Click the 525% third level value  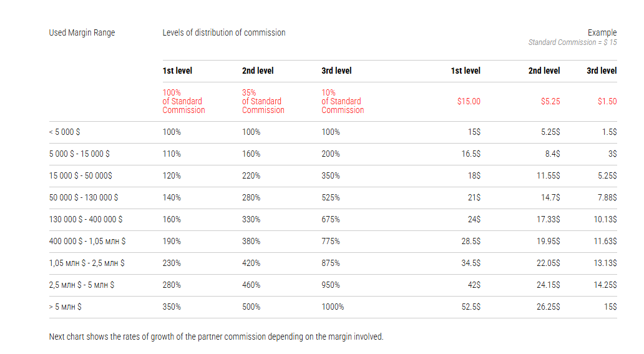[x=331, y=198]
